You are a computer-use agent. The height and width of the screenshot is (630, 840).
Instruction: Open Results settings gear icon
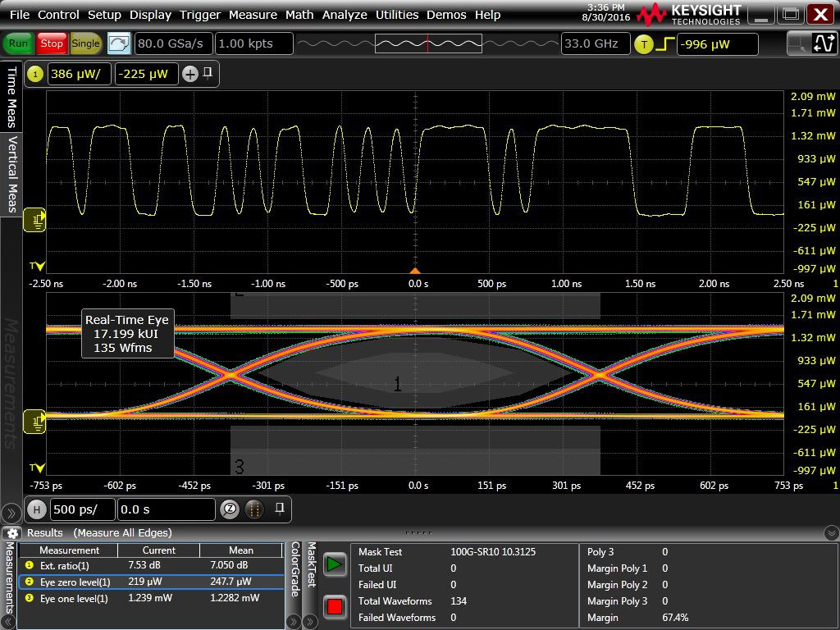click(x=13, y=533)
